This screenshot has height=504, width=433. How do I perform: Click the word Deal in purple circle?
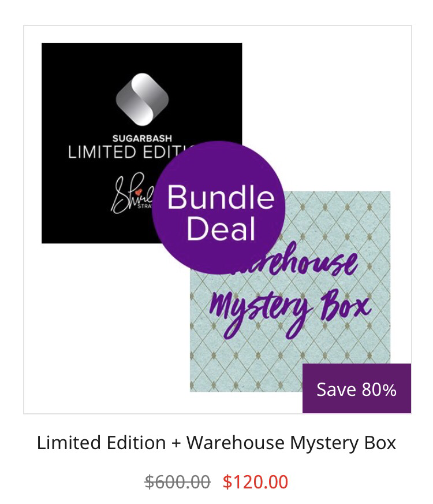pos(221,228)
